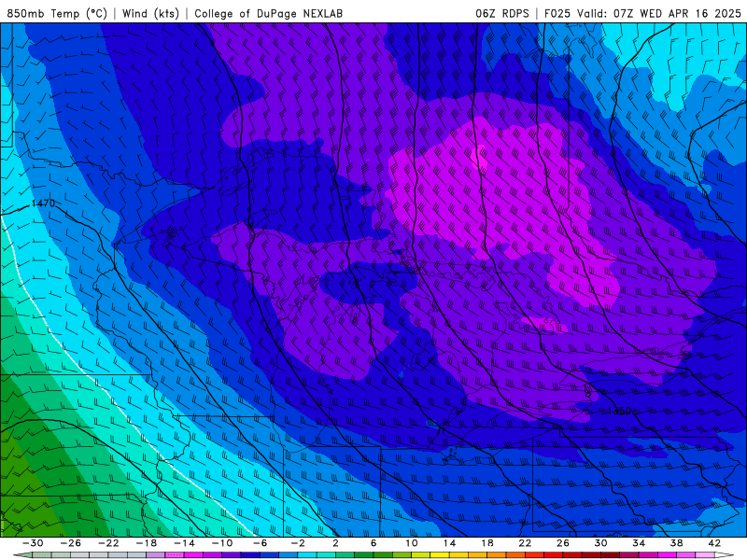Screen dimensions: 747x560
Task: Click the -6 color scale value
Action: (x=260, y=543)
